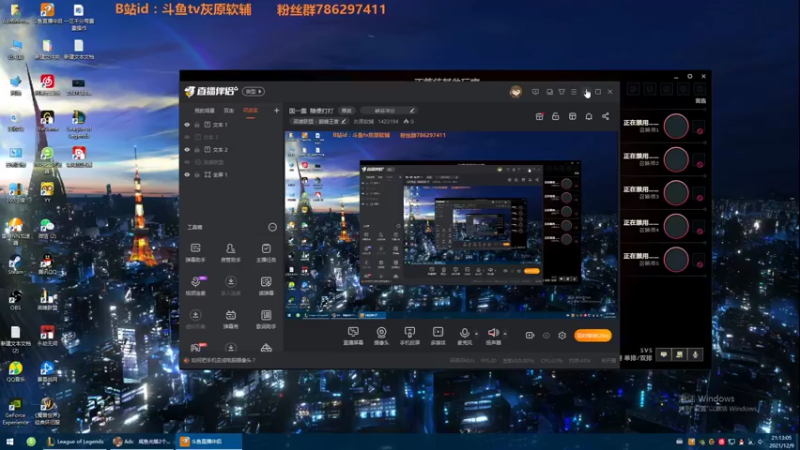
Task: Open the image search tool in the toolbox's second row
Action: [266, 286]
